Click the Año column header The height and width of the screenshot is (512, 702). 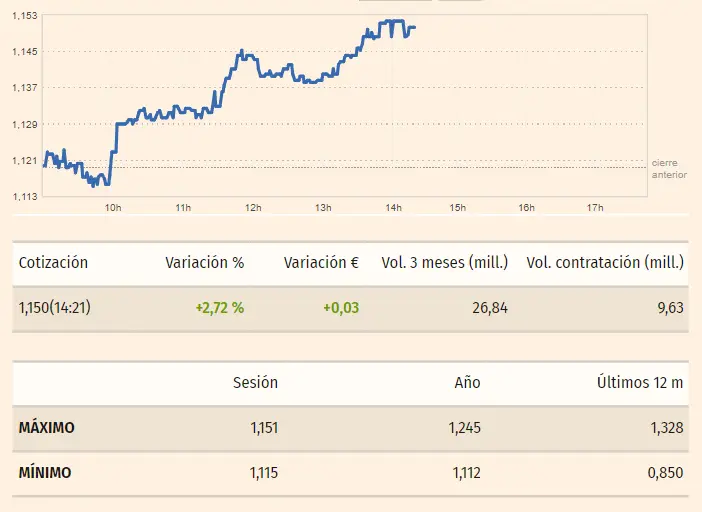(x=467, y=382)
